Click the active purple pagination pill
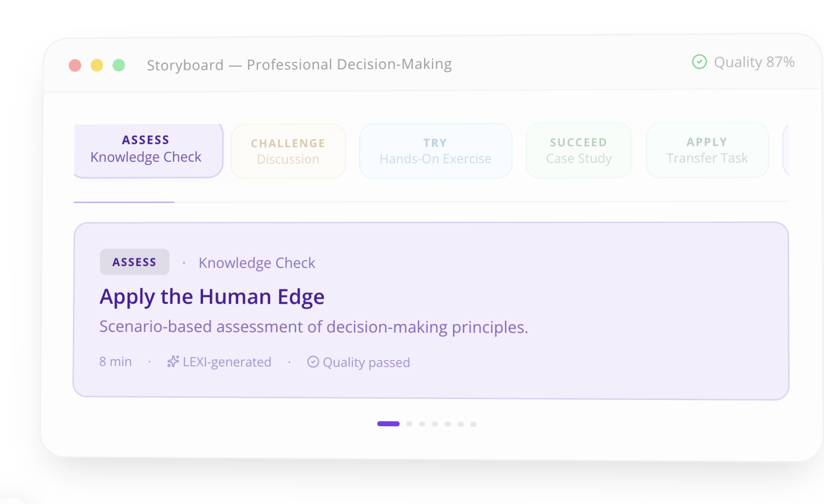 [x=388, y=424]
